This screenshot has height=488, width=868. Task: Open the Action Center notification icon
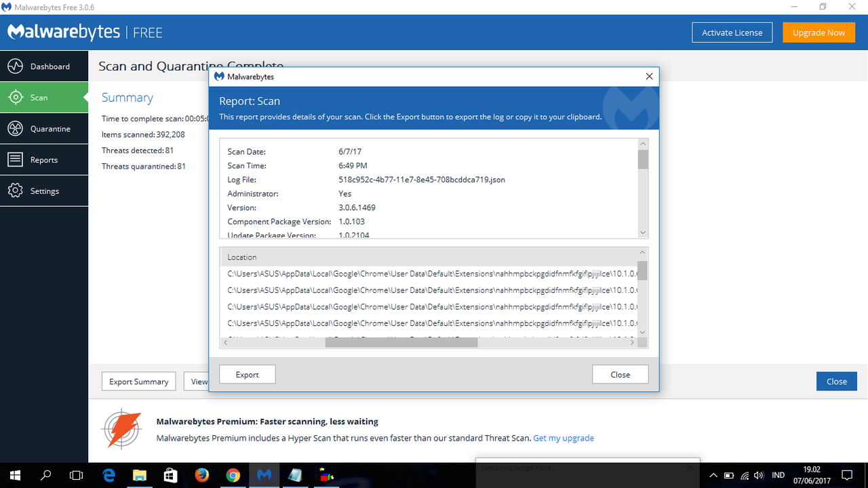(x=847, y=475)
